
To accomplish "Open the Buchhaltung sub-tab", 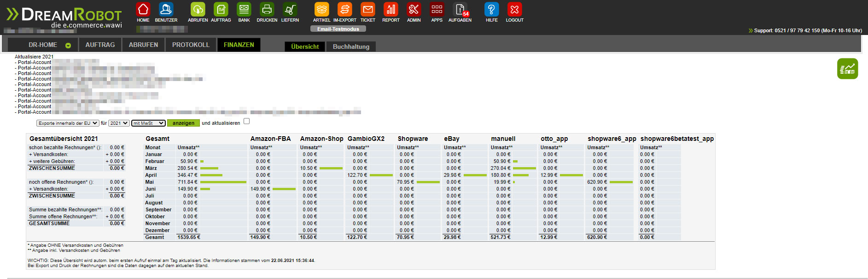I will pos(351,46).
